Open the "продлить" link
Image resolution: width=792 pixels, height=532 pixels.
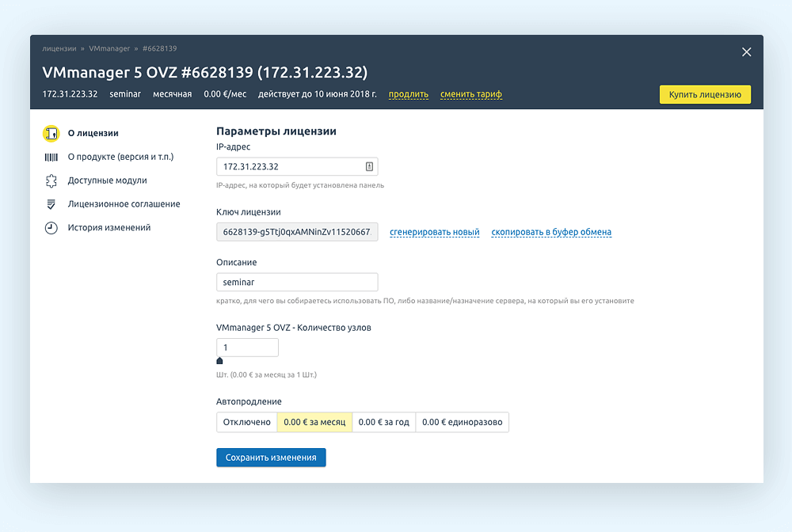pyautogui.click(x=408, y=94)
